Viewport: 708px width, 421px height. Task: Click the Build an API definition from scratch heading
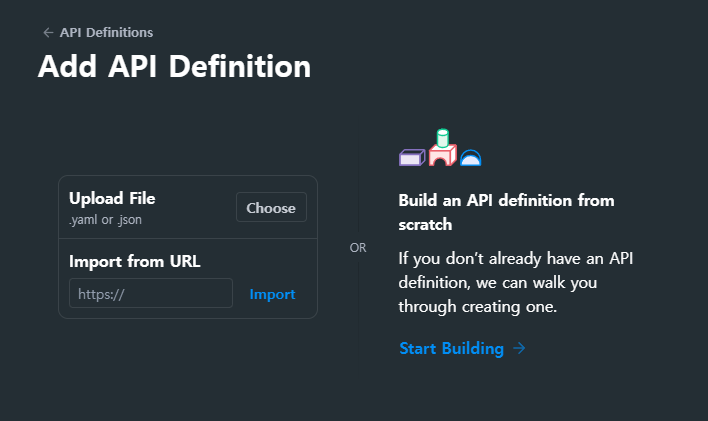coord(506,211)
